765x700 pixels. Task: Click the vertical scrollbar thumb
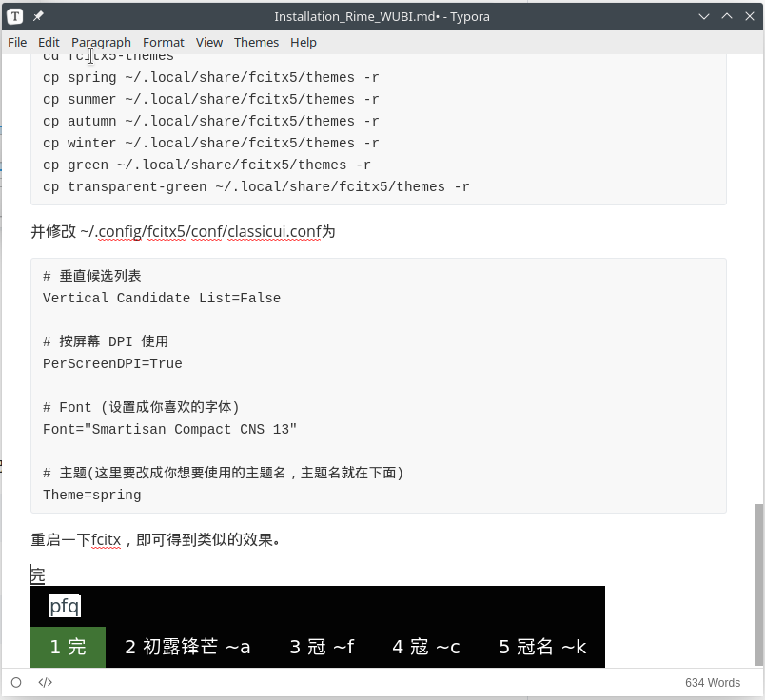(758, 584)
